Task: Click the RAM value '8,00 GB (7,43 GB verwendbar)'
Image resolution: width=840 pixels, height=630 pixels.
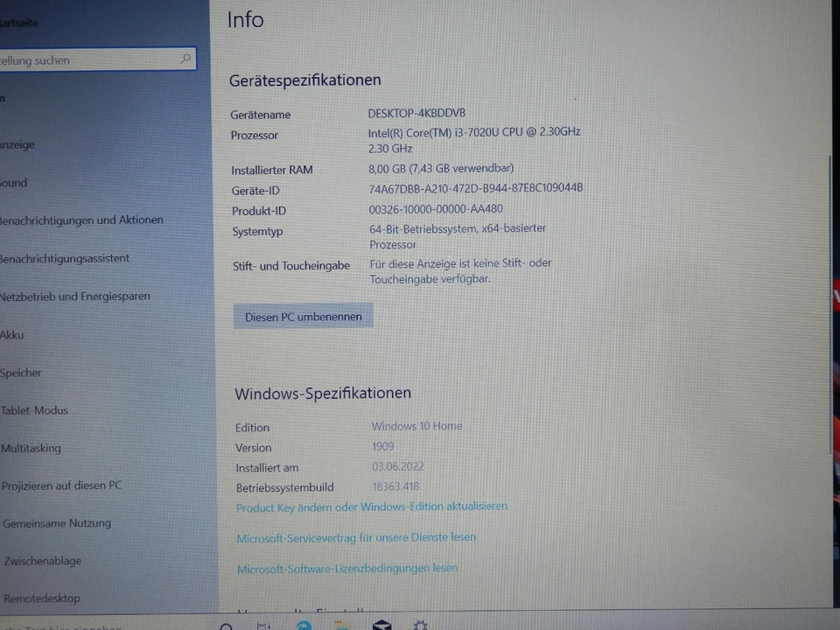Action: [441, 169]
